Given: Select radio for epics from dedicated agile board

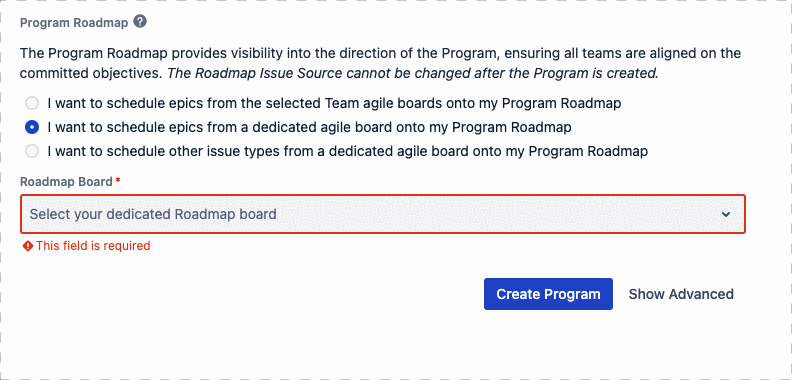Looking at the screenshot, I should pos(32,127).
